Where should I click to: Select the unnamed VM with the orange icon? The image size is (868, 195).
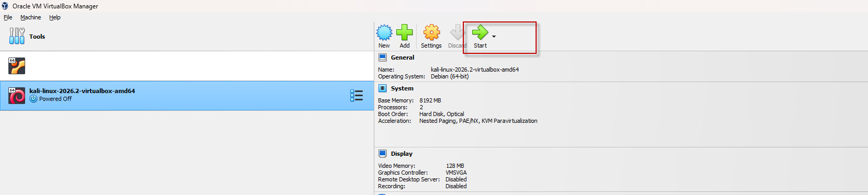186,66
